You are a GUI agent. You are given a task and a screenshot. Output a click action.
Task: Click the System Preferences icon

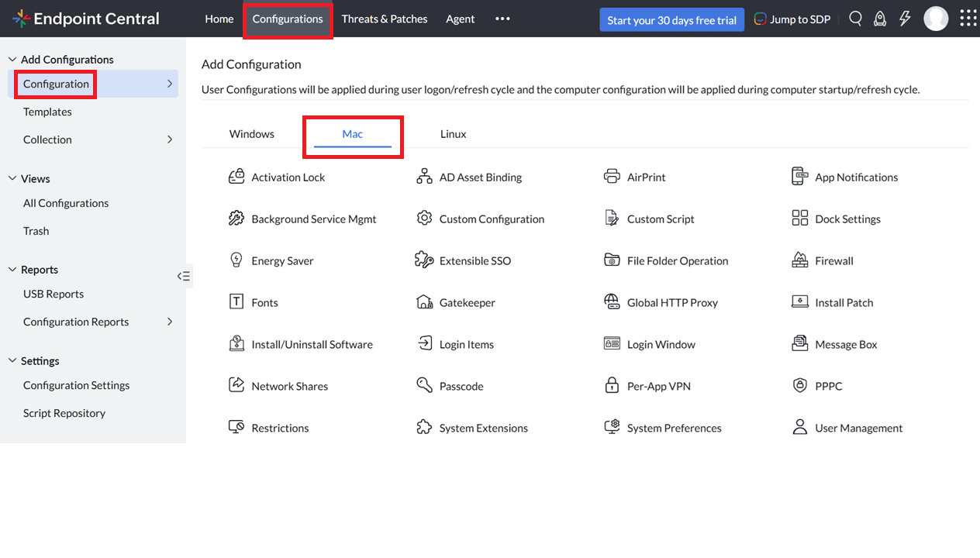(x=612, y=428)
